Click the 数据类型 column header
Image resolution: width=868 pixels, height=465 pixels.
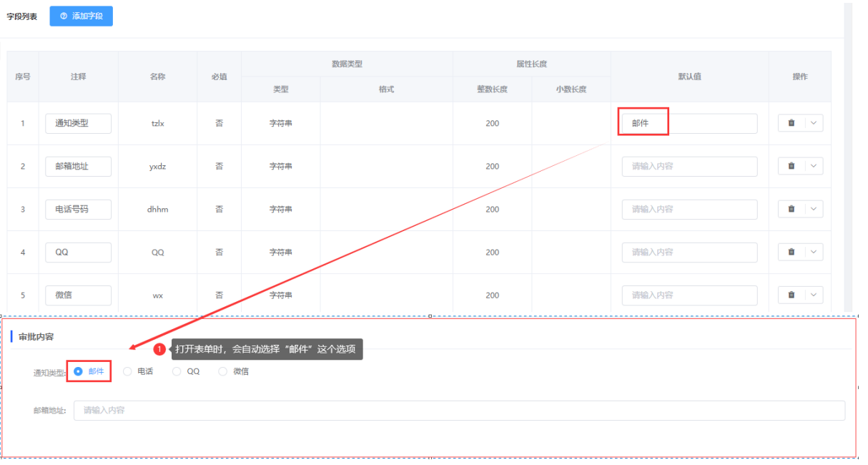coord(347,64)
